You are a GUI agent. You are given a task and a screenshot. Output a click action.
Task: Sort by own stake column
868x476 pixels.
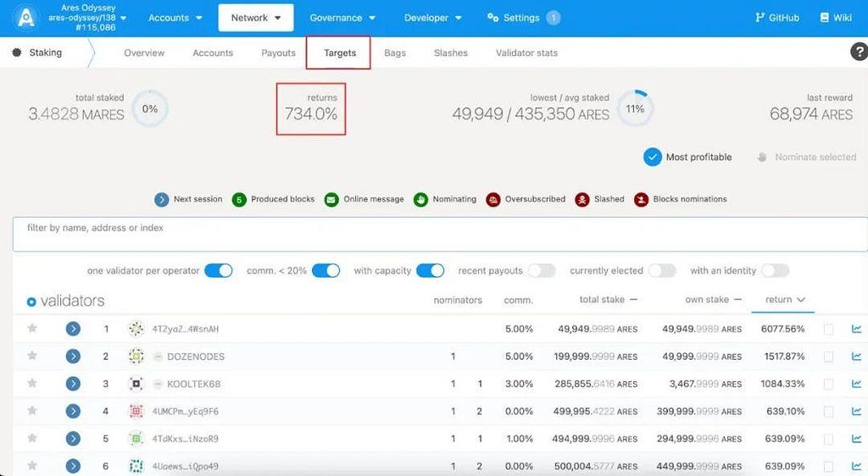click(713, 299)
